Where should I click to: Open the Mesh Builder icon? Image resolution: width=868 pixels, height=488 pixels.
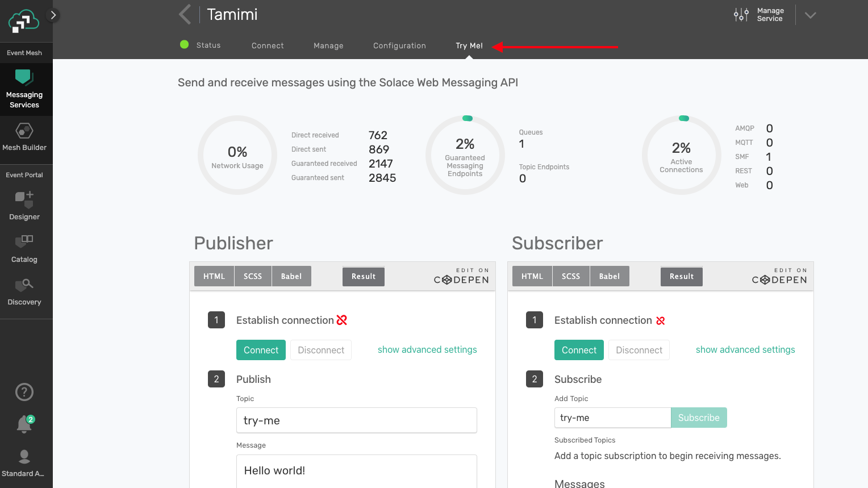[x=24, y=131]
